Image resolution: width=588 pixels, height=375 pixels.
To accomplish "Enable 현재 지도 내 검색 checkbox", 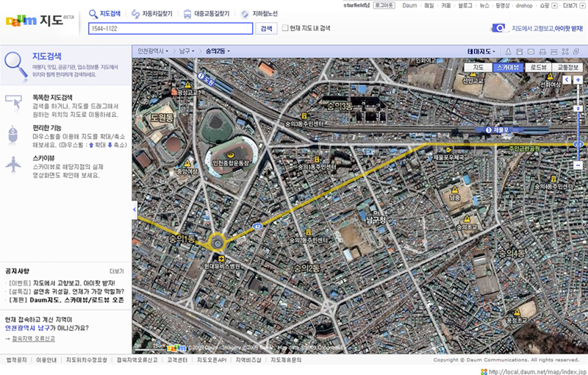I will 285,28.
